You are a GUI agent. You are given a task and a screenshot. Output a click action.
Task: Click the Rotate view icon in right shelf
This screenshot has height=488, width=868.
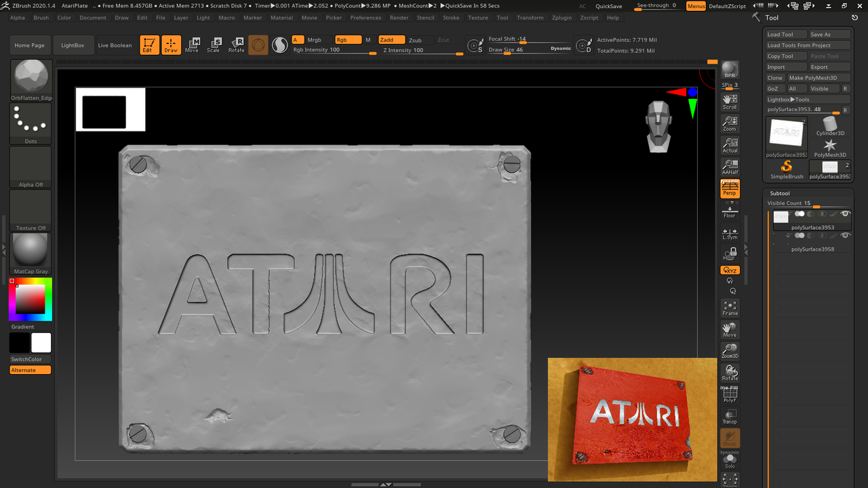730,372
